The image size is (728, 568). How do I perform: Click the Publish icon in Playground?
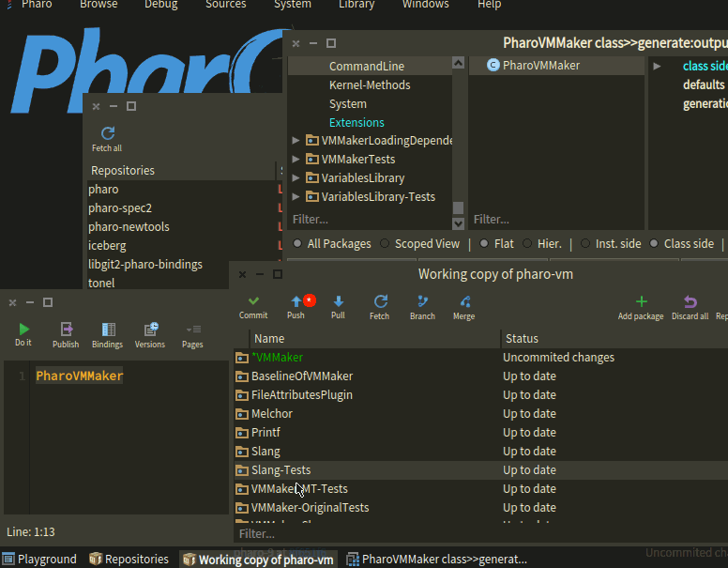coord(67,330)
